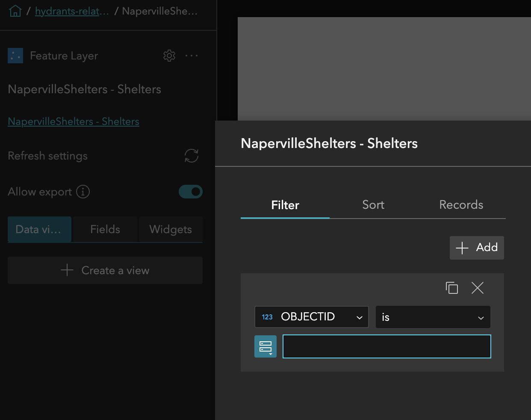Image resolution: width=531 pixels, height=420 pixels.
Task: Remove the filter clause with X icon
Action: (477, 288)
